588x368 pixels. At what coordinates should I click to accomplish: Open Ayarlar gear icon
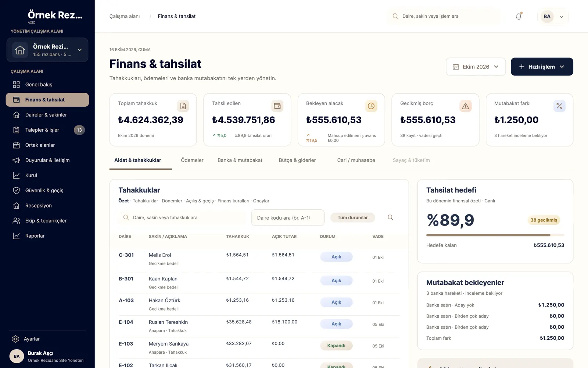pyautogui.click(x=15, y=339)
